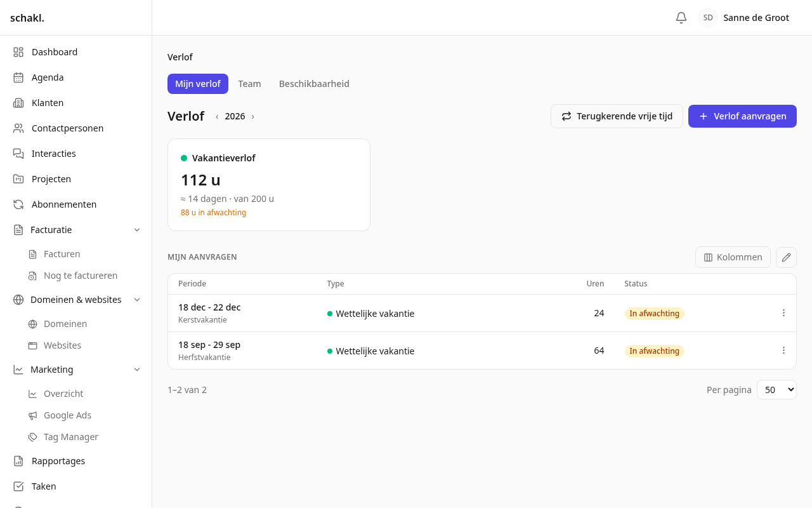Sort by the Periode column header

pyautogui.click(x=192, y=284)
